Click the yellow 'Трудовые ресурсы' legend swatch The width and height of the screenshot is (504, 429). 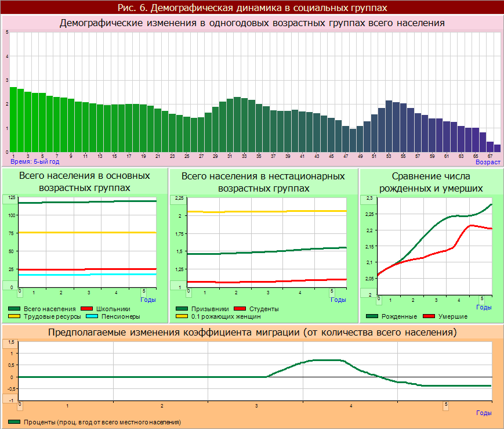[14, 316]
